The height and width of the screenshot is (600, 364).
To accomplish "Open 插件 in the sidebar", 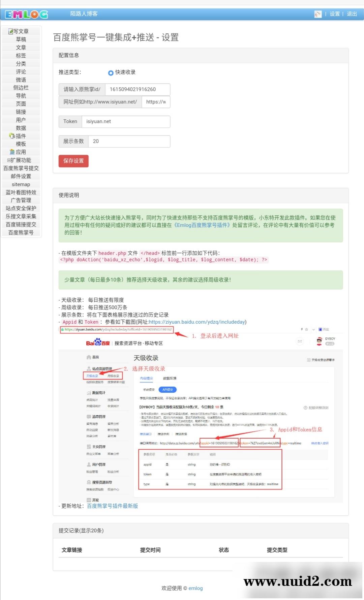I will 21,136.
